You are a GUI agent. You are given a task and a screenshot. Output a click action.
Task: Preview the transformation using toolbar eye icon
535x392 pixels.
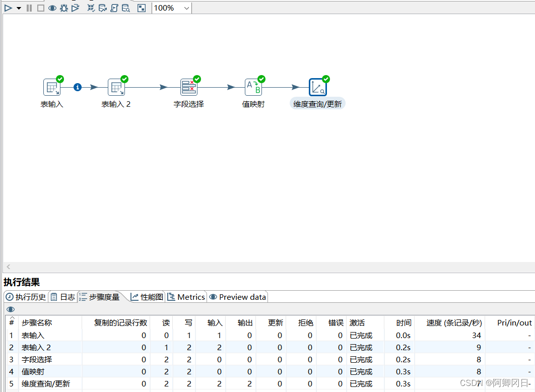tap(52, 8)
